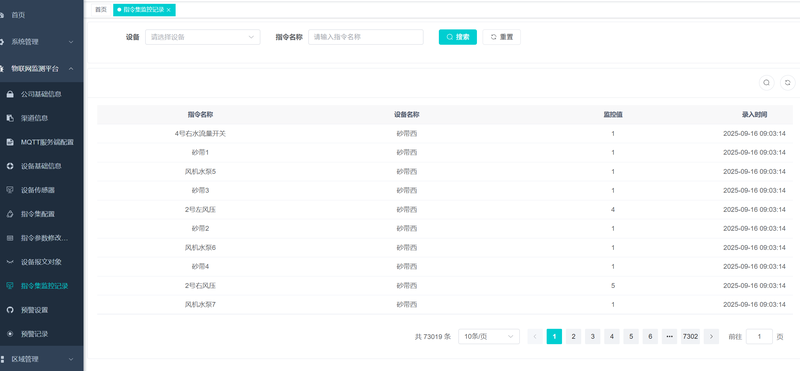800x371 pixels.
Task: Click the 风机水泵6 cell
Action: click(201, 248)
